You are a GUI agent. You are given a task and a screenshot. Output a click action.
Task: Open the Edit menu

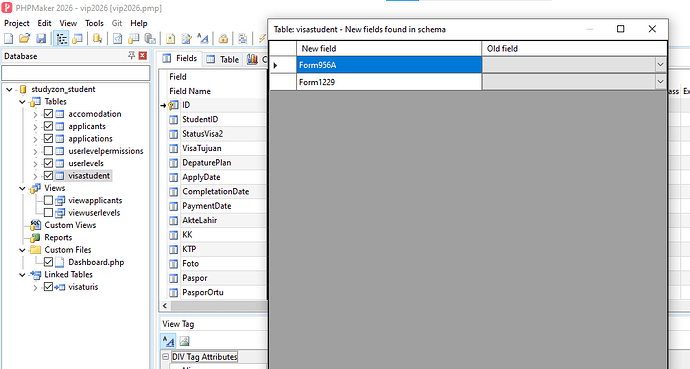point(44,23)
